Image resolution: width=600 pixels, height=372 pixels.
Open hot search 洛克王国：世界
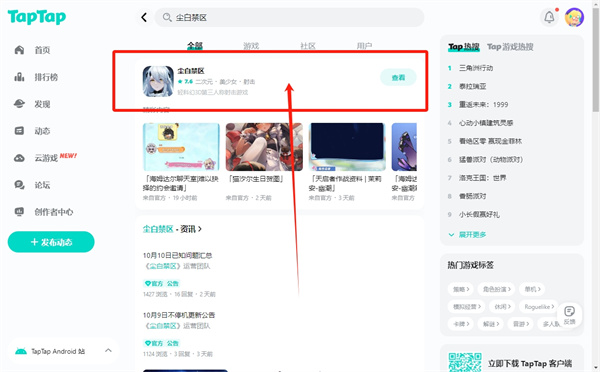click(483, 178)
